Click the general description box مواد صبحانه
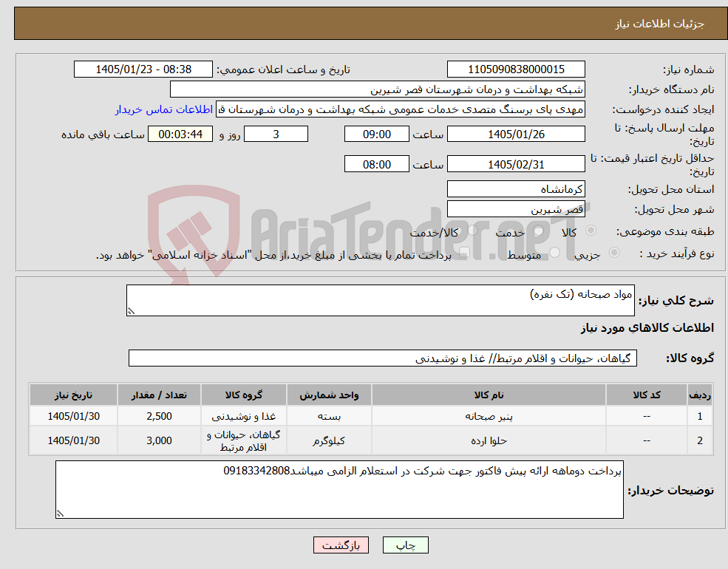728x569 pixels. [380, 300]
